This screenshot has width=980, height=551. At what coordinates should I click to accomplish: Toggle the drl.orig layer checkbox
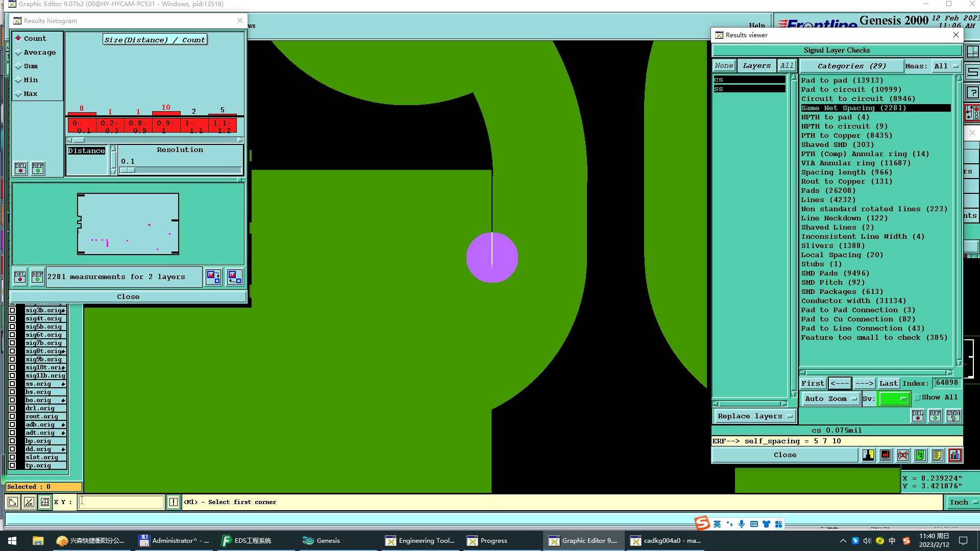point(12,408)
